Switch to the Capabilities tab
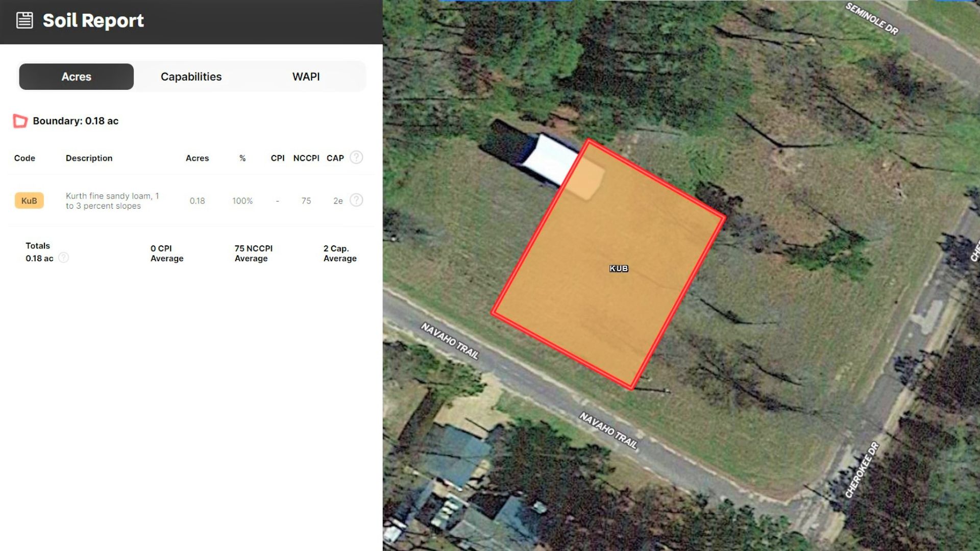This screenshot has height=551, width=980. [191, 77]
